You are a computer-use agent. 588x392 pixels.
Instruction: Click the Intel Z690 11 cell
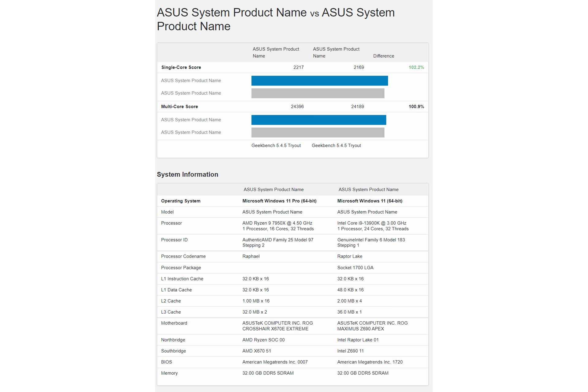coord(350,351)
